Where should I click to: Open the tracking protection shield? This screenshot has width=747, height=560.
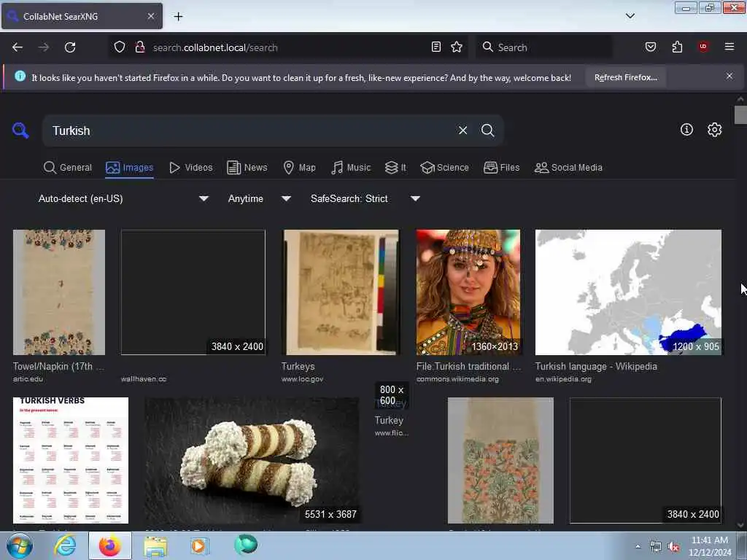(120, 47)
